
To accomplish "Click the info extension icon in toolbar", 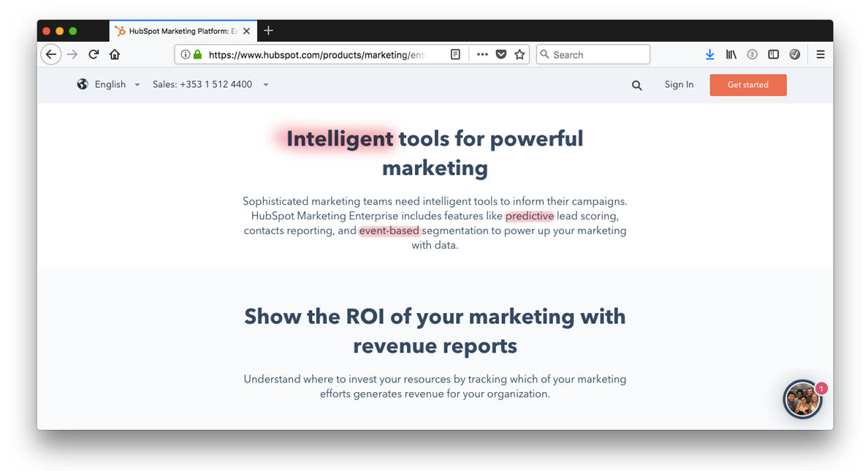I will pos(752,54).
